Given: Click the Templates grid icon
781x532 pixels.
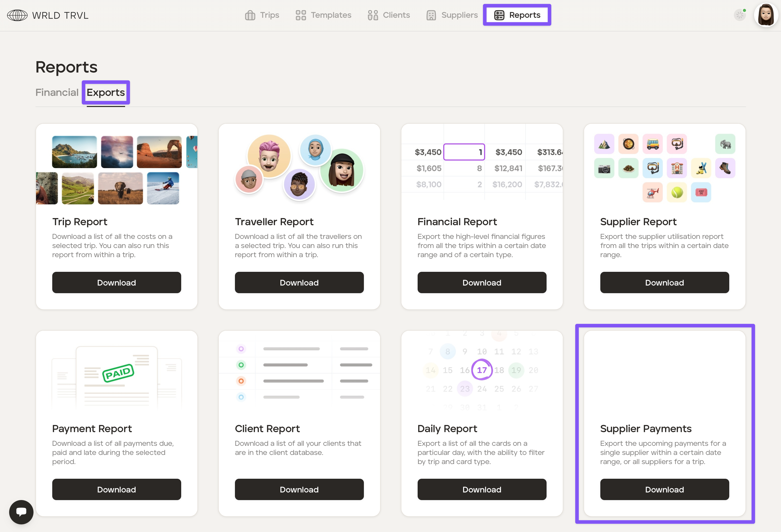Looking at the screenshot, I should click(x=300, y=15).
